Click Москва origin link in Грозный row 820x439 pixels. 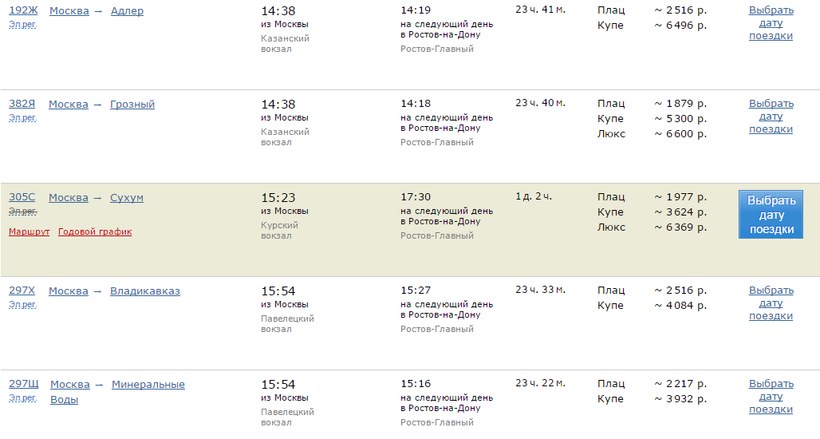pyautogui.click(x=69, y=104)
